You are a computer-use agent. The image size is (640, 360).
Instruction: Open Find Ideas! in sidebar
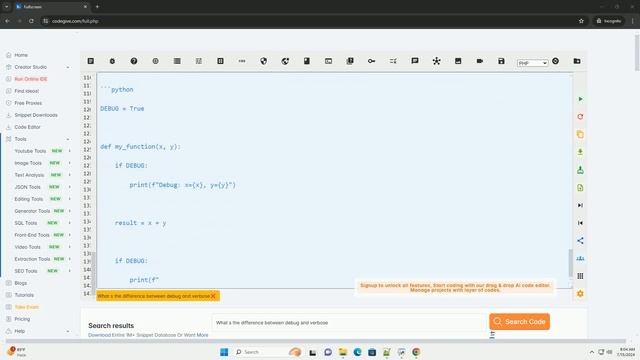27,91
